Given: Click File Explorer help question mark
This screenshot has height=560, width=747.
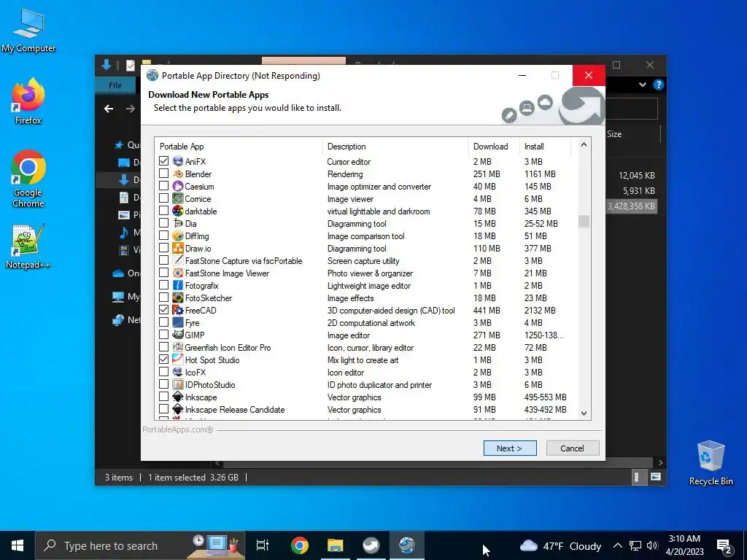Looking at the screenshot, I should [659, 85].
